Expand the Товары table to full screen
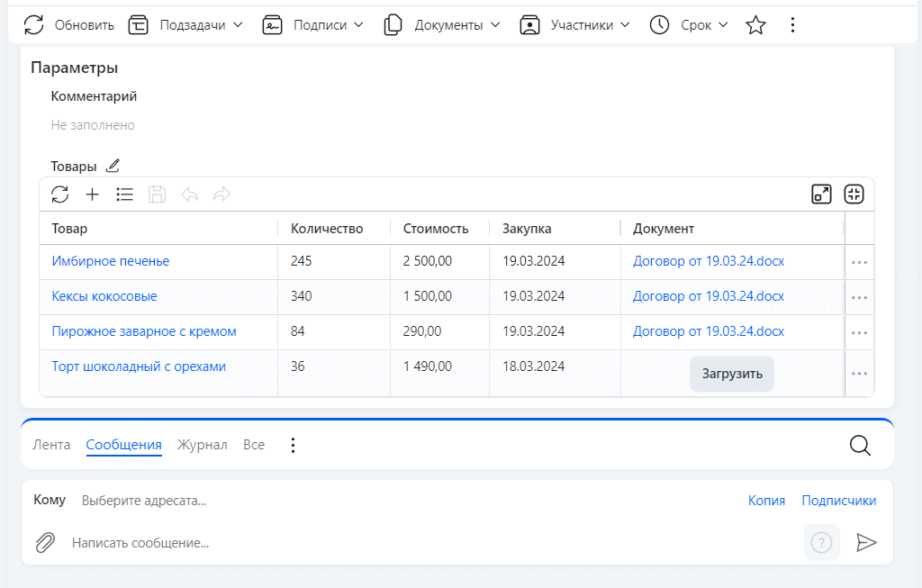922x588 pixels. 821,194
